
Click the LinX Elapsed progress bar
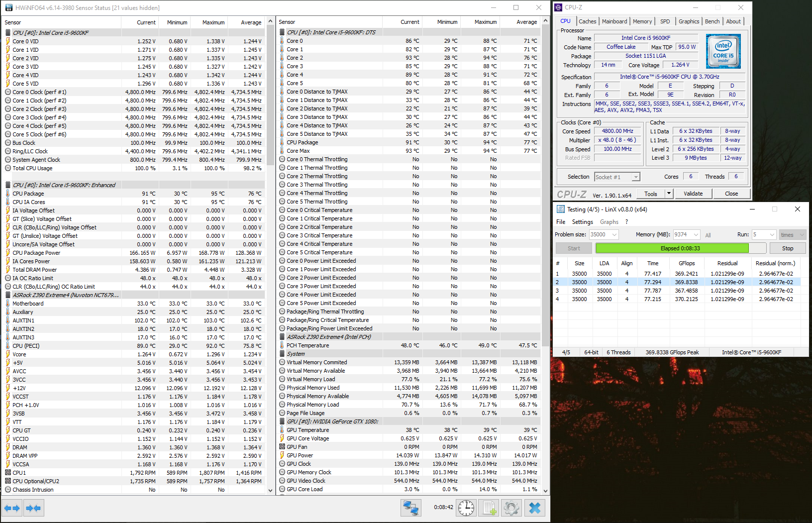point(680,248)
